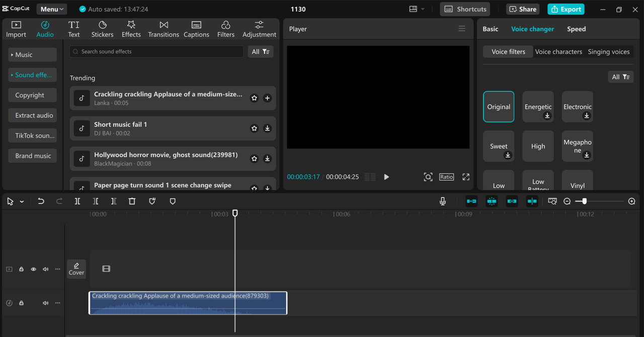
Task: Open the Shortcuts panel
Action: coord(465,9)
